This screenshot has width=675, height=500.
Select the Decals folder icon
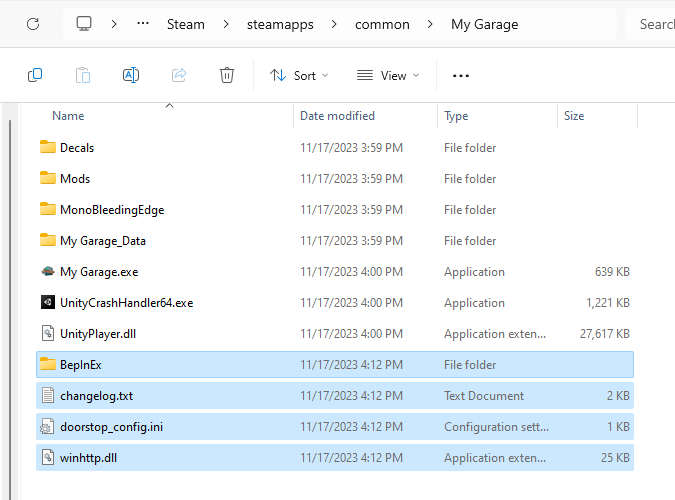(48, 147)
